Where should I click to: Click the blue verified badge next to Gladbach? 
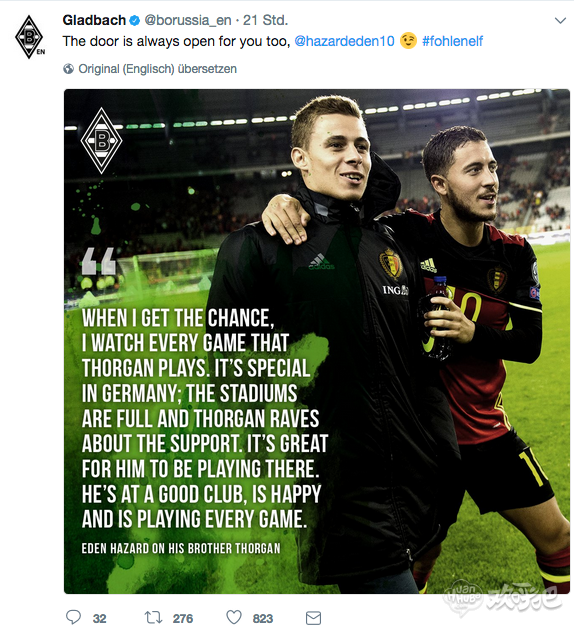pos(135,21)
